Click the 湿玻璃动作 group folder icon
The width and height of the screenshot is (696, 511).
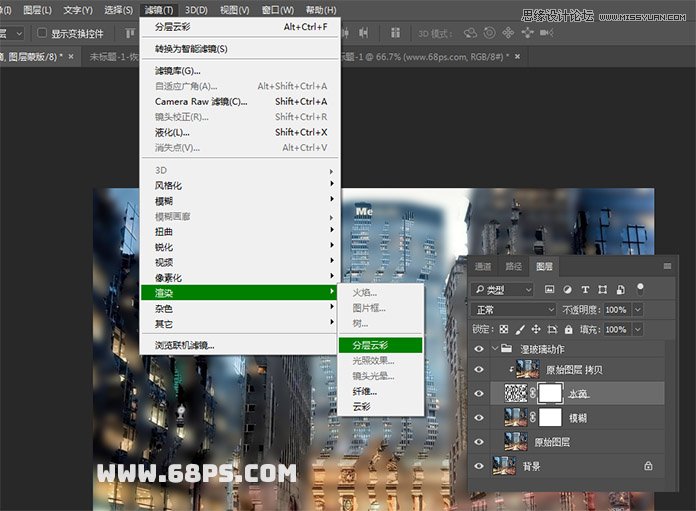pyautogui.click(x=506, y=349)
